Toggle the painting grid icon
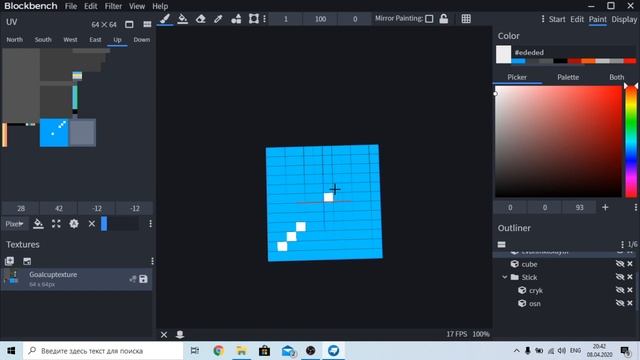 [x=466, y=19]
